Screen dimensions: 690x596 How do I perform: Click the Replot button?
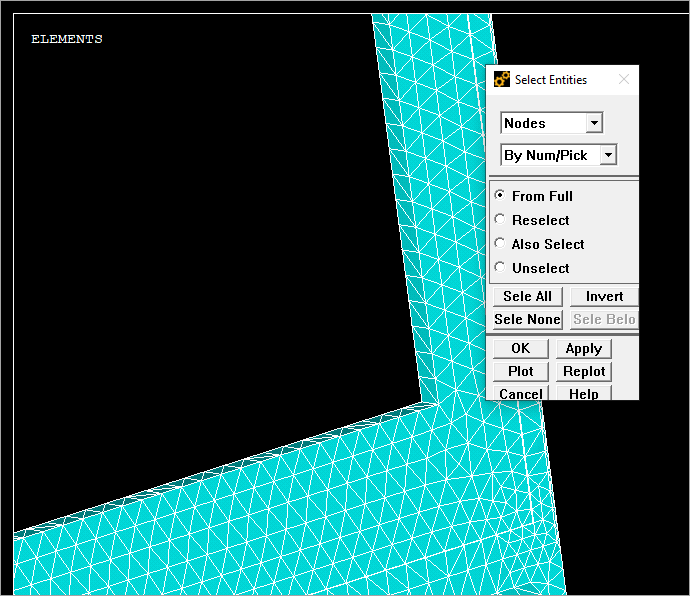(x=584, y=372)
